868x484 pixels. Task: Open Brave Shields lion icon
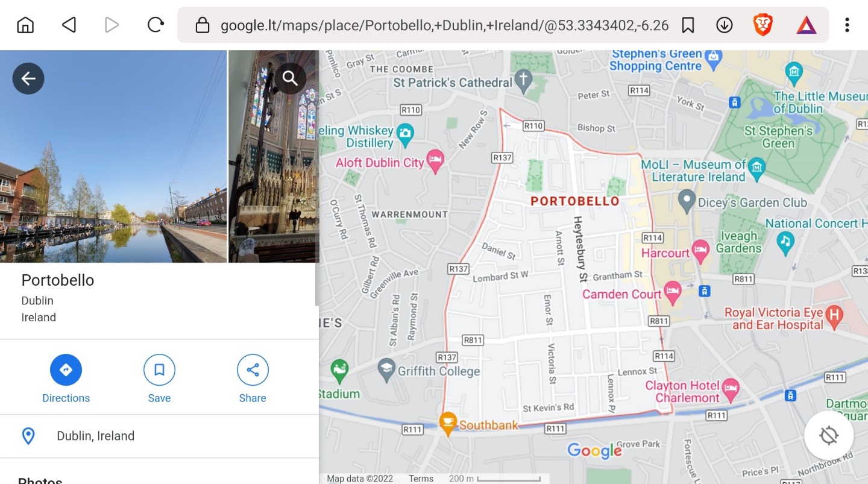point(763,25)
